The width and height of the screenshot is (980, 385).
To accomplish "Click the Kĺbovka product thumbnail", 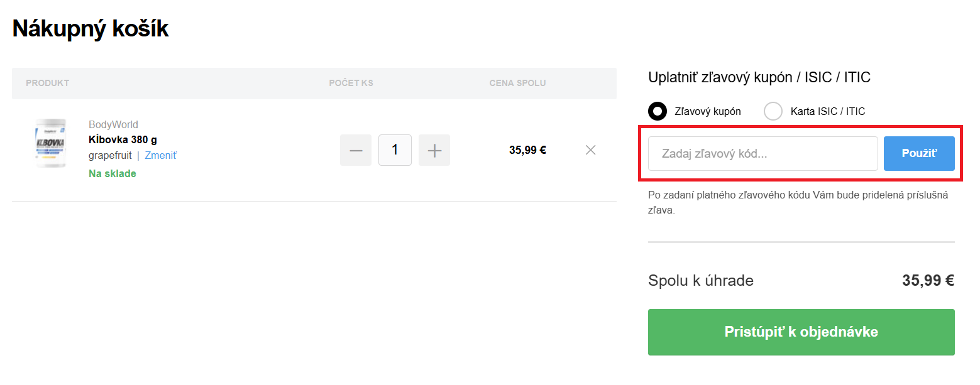I will 50,144.
